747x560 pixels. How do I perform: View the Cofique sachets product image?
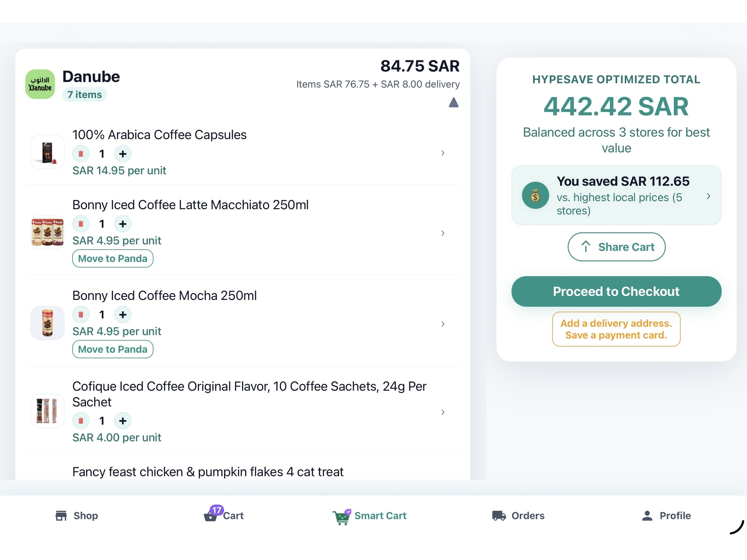(x=47, y=412)
